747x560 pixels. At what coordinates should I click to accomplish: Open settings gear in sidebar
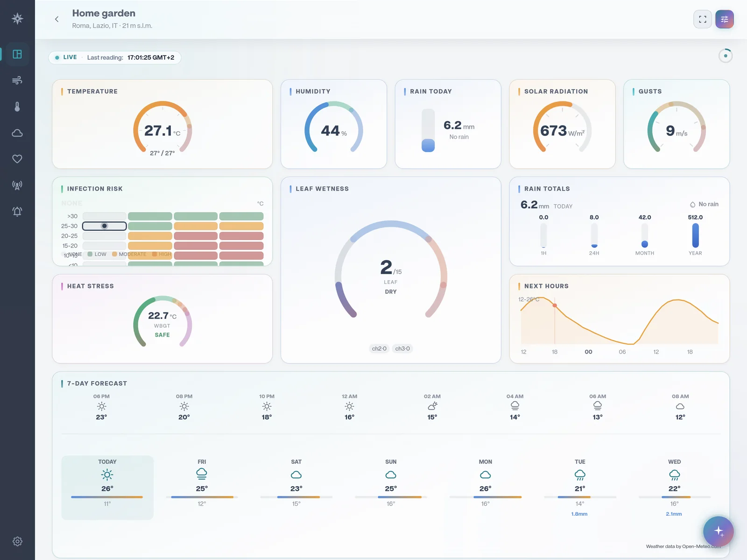(17, 541)
